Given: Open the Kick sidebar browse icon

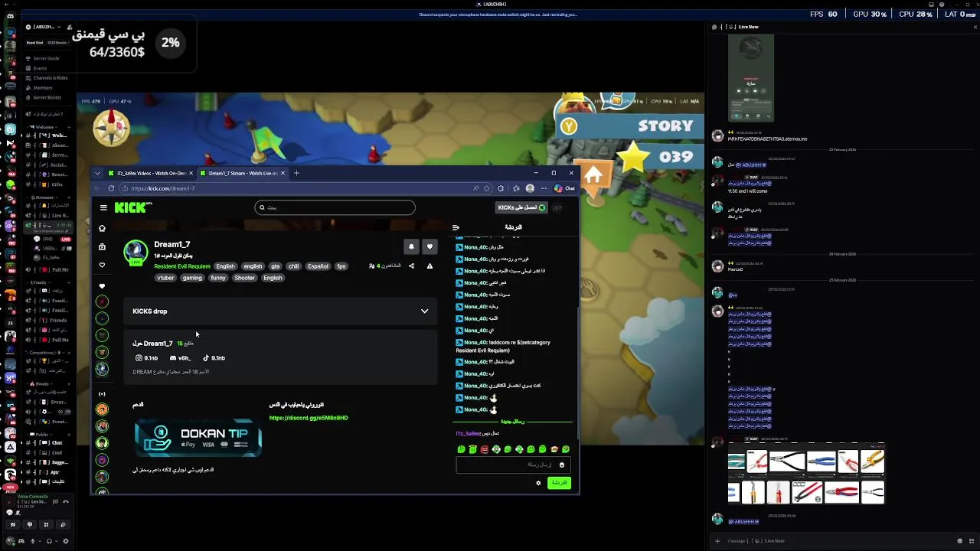Looking at the screenshot, I should click(102, 246).
